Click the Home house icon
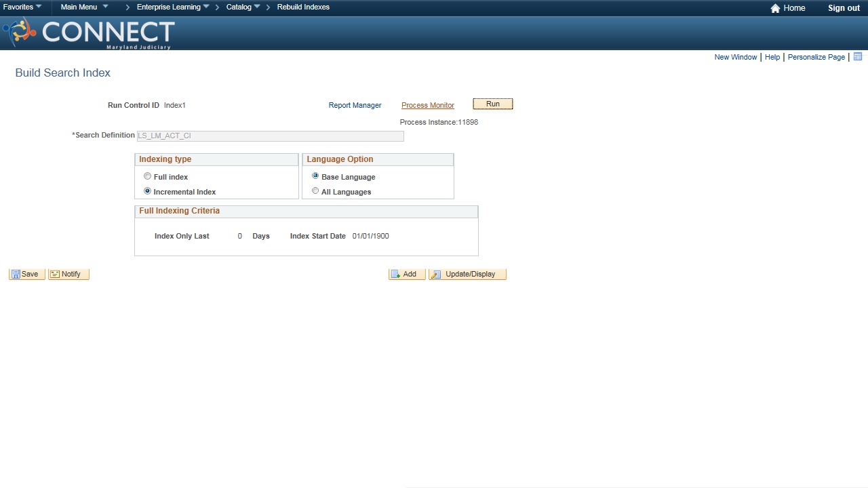The image size is (868, 488). coord(775,8)
